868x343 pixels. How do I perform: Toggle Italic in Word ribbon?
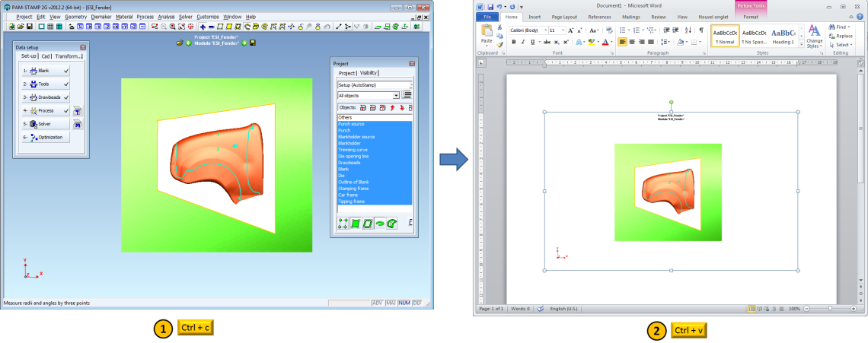(x=523, y=42)
